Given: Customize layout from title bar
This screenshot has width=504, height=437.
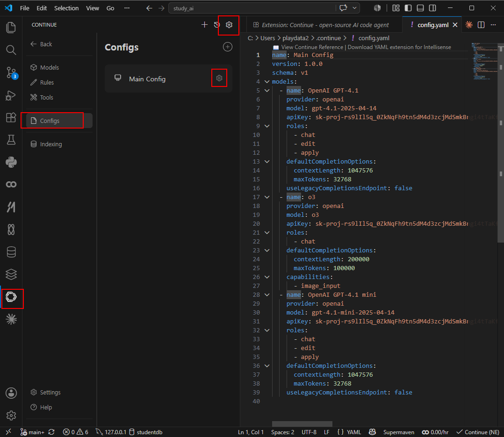Looking at the screenshot, I should click(x=396, y=8).
